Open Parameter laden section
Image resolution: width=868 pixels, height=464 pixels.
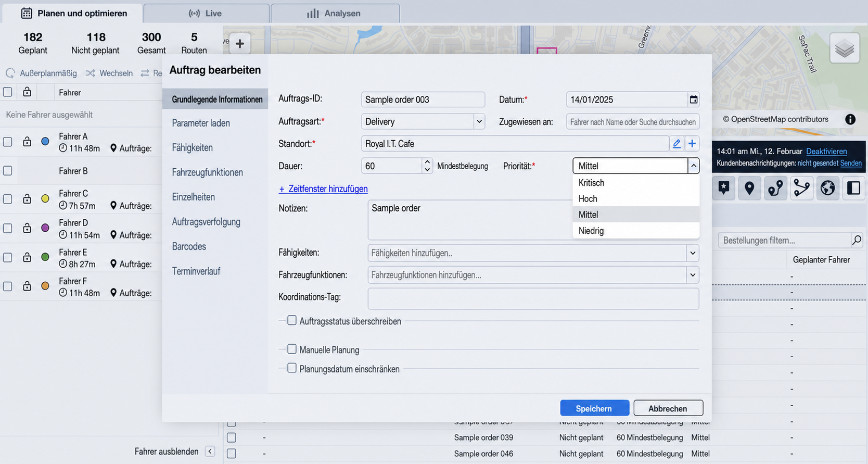click(201, 123)
